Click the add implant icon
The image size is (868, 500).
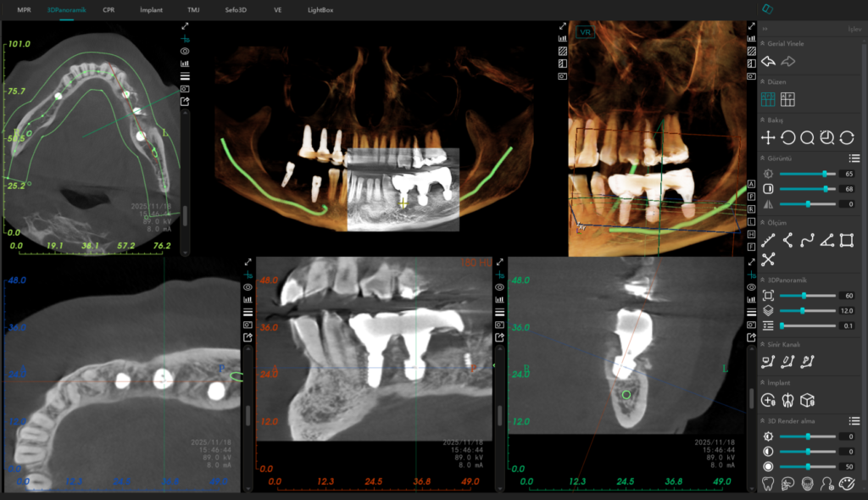[x=768, y=400]
